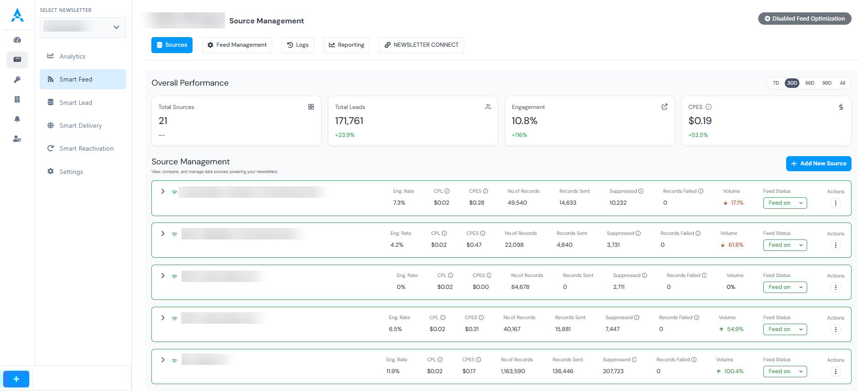
Task: Click the CPES info icon in Overall Performance
Action: click(708, 107)
